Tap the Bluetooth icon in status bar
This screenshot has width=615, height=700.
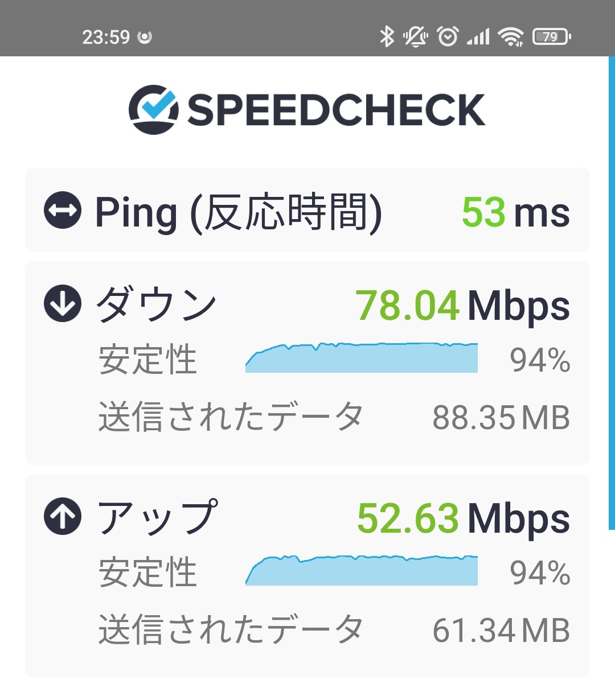(x=387, y=37)
